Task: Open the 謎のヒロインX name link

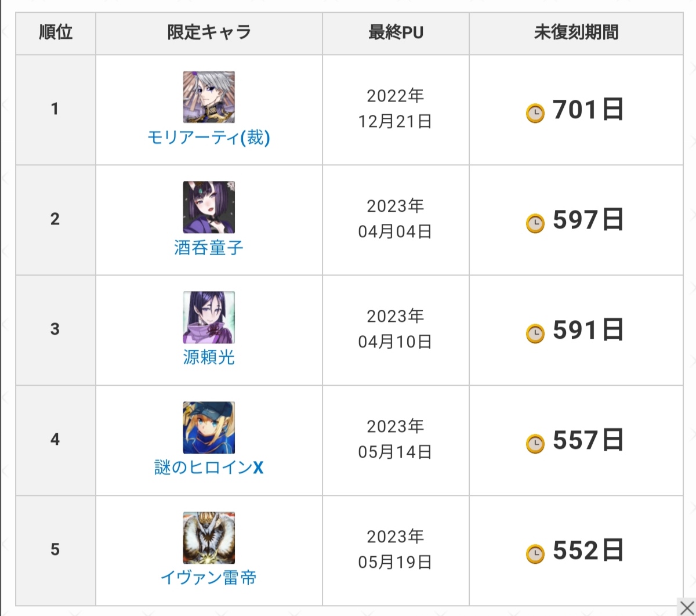Action: point(209,468)
